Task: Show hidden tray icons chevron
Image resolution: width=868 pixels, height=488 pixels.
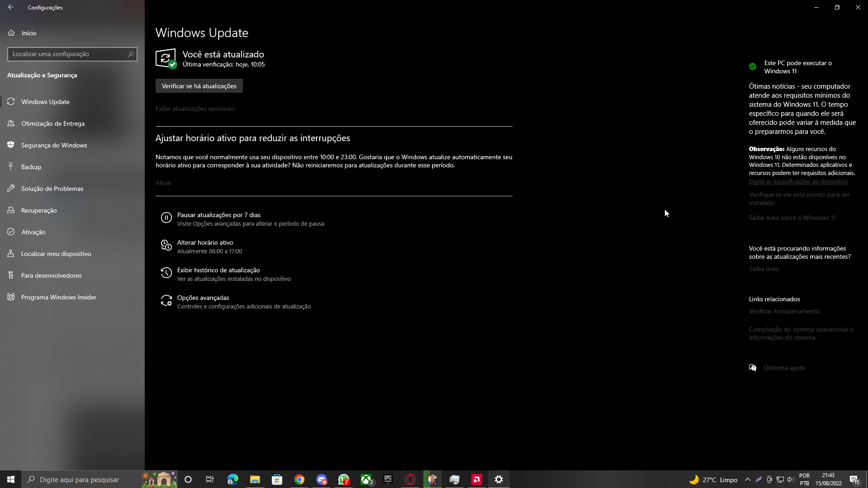Action: click(747, 479)
